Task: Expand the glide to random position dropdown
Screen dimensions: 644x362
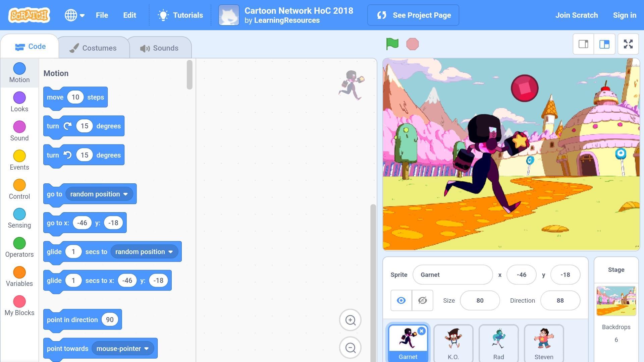Action: click(x=170, y=251)
